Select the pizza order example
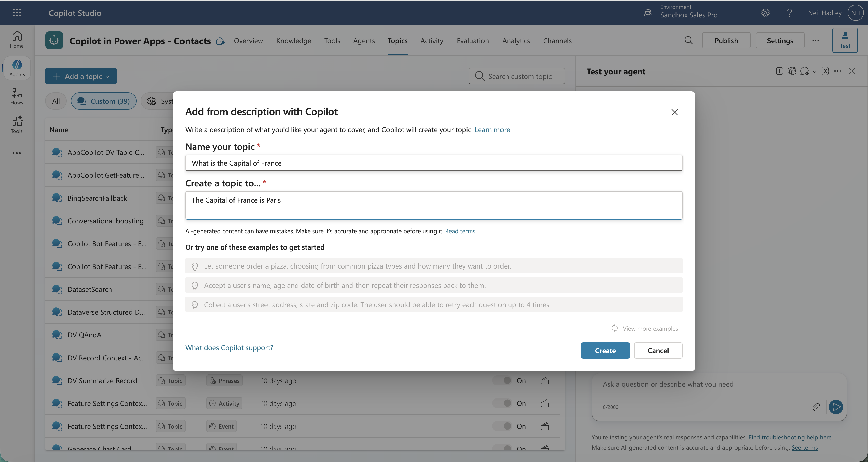 [434, 266]
